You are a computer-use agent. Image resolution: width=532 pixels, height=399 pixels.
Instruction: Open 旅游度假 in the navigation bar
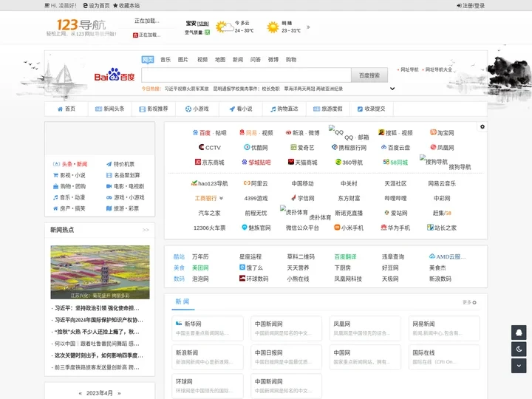328,109
